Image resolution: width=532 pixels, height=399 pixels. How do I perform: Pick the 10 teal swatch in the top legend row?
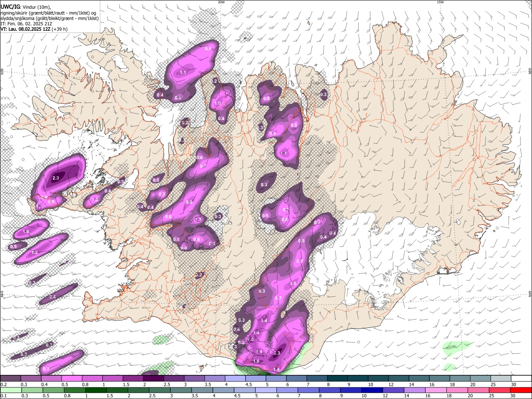(378, 378)
